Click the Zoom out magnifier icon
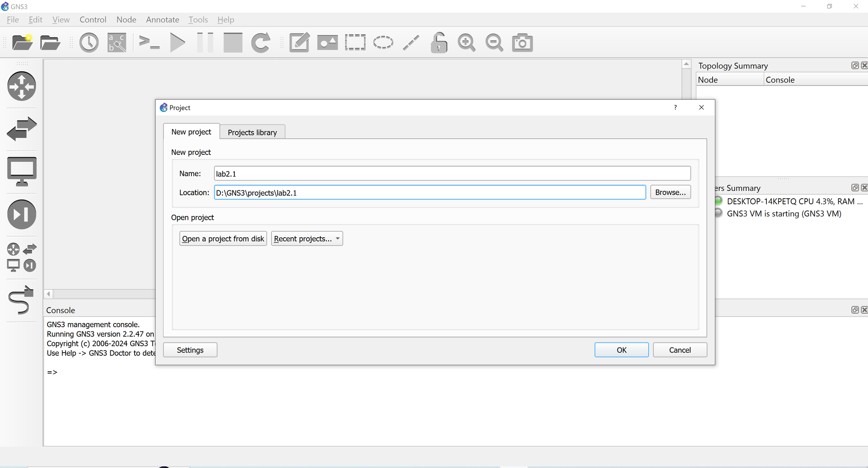The image size is (868, 468). [x=494, y=43]
